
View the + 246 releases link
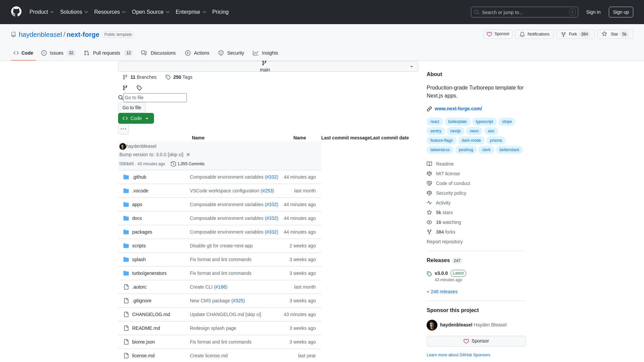(442, 292)
